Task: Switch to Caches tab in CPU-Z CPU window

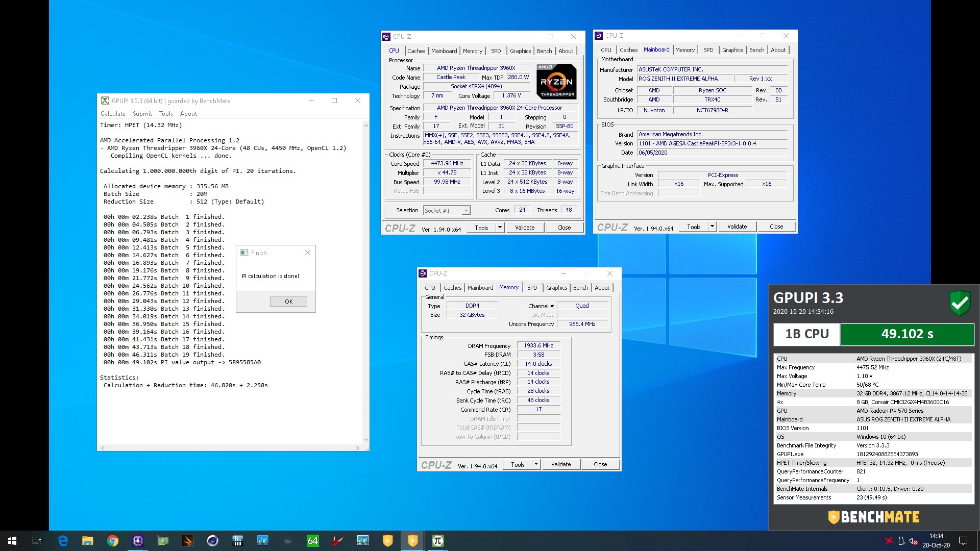Action: [416, 51]
